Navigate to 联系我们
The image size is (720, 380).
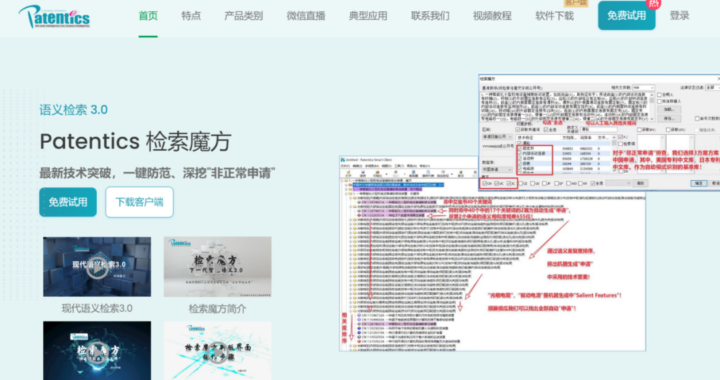(x=430, y=16)
